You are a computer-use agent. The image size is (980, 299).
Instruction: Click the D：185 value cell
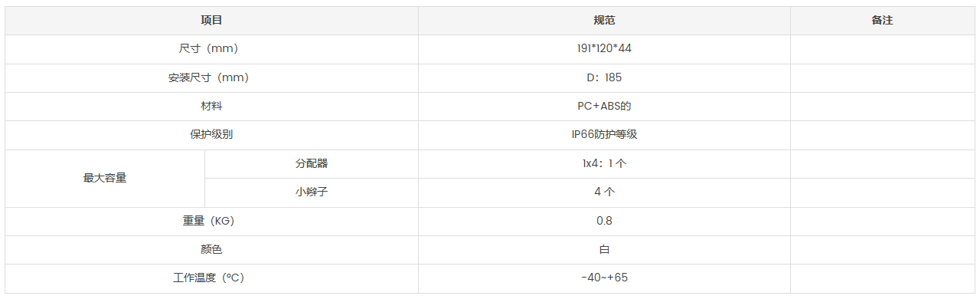[x=604, y=78]
